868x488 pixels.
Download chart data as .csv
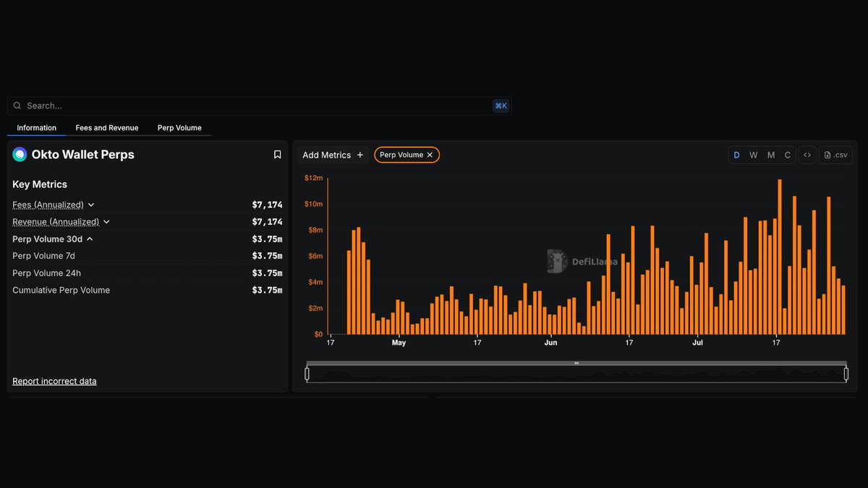point(835,155)
